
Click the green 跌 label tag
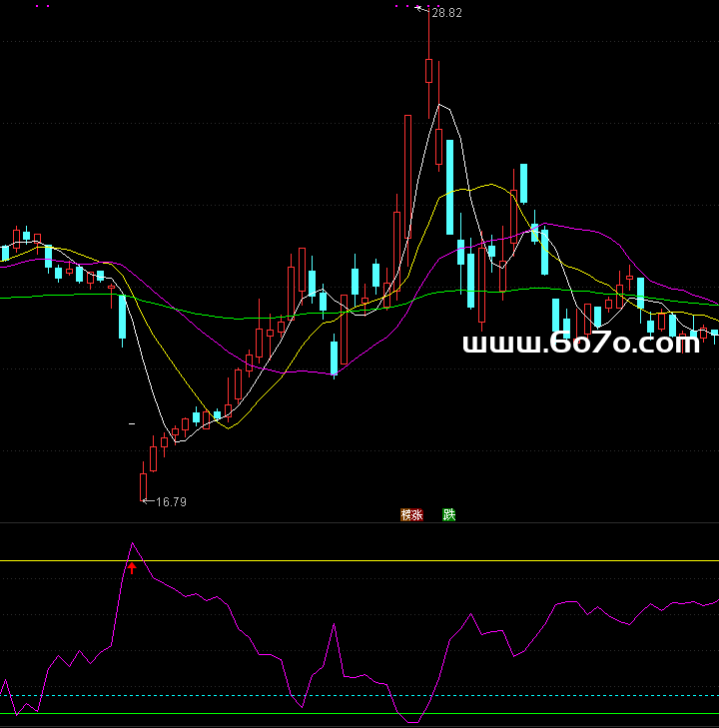coord(449,515)
